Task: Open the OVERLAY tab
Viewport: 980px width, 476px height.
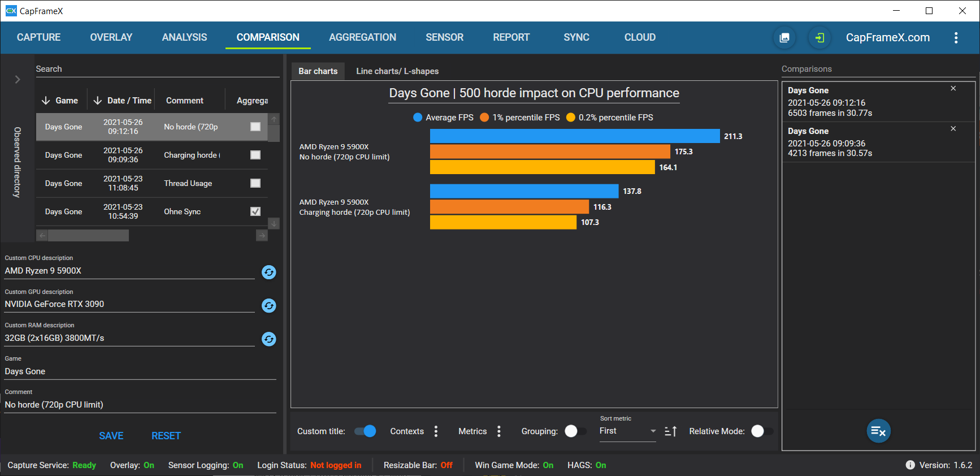Action: (x=111, y=37)
